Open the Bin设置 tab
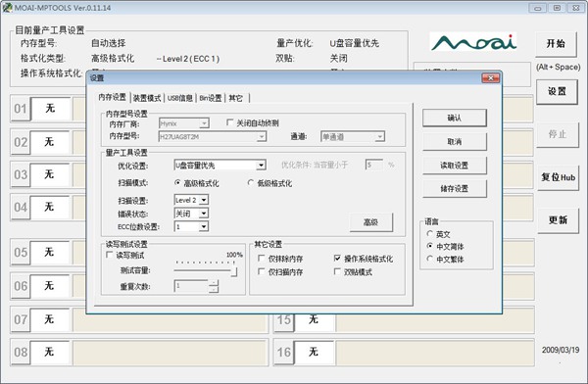Image resolution: width=588 pixels, height=384 pixels. tap(211, 98)
